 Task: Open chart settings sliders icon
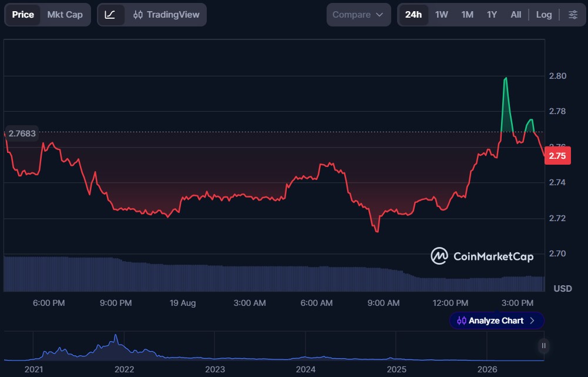pos(573,15)
